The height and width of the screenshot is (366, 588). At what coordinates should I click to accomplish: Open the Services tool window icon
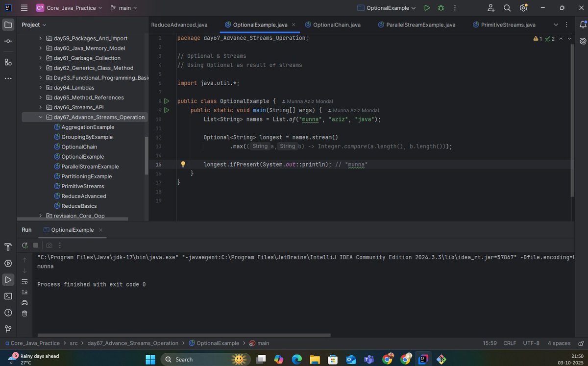coord(8,263)
